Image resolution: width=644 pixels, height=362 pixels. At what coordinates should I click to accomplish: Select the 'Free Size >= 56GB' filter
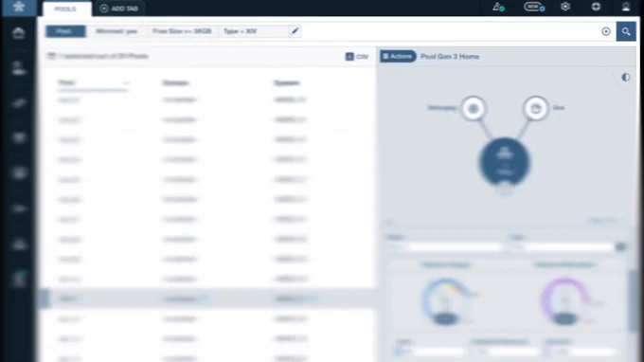tap(182, 31)
